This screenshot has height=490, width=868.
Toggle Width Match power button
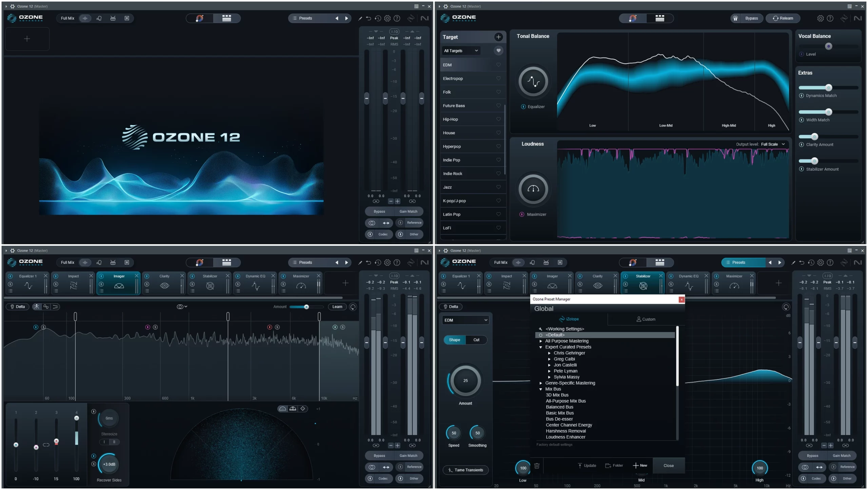802,120
